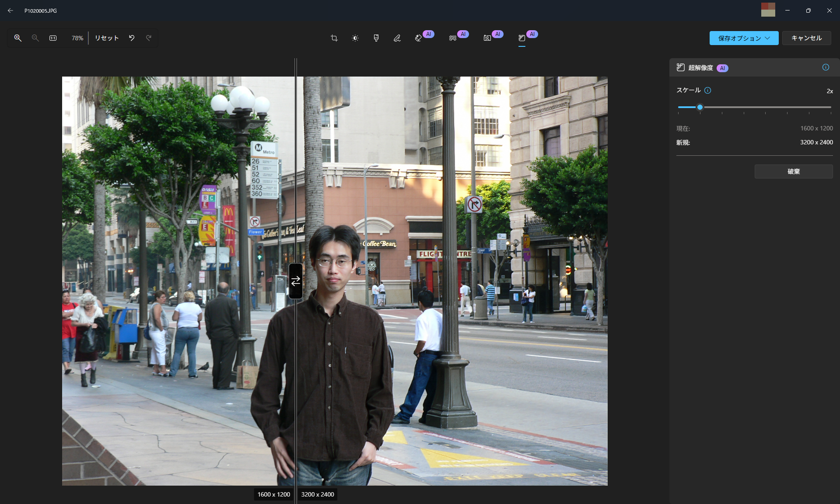The image size is (840, 504).
Task: Click the リセット button
Action: coord(107,38)
